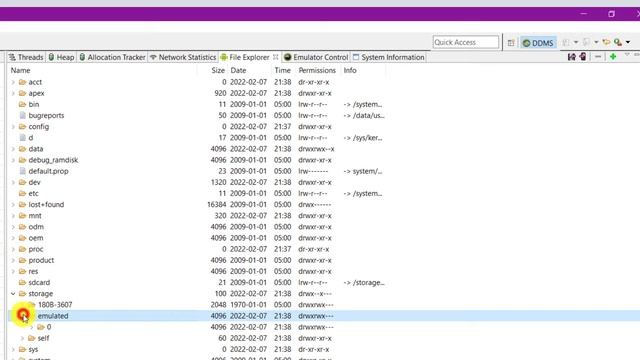Click the yellow arrow icon in top toolbar

(606, 42)
